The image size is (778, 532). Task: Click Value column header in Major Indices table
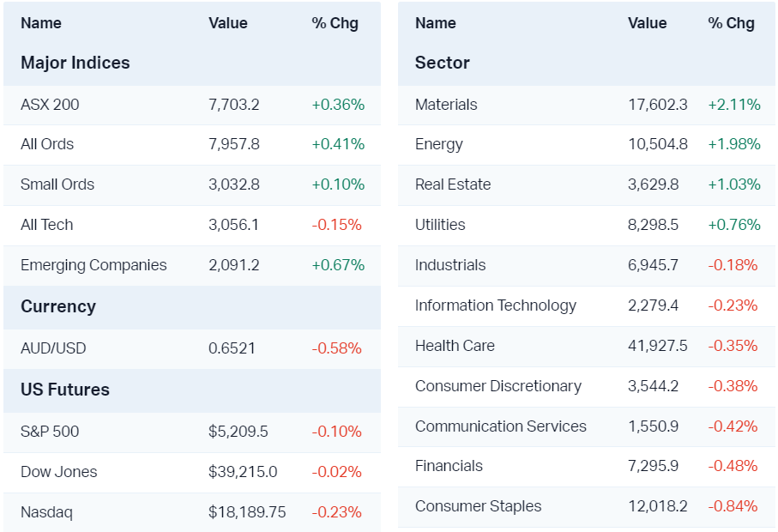point(227,23)
